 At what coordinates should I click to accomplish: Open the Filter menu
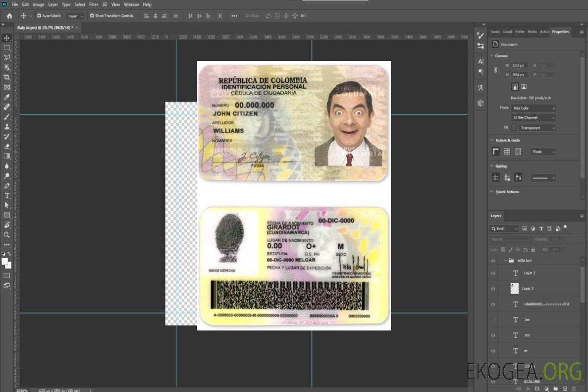click(x=94, y=4)
